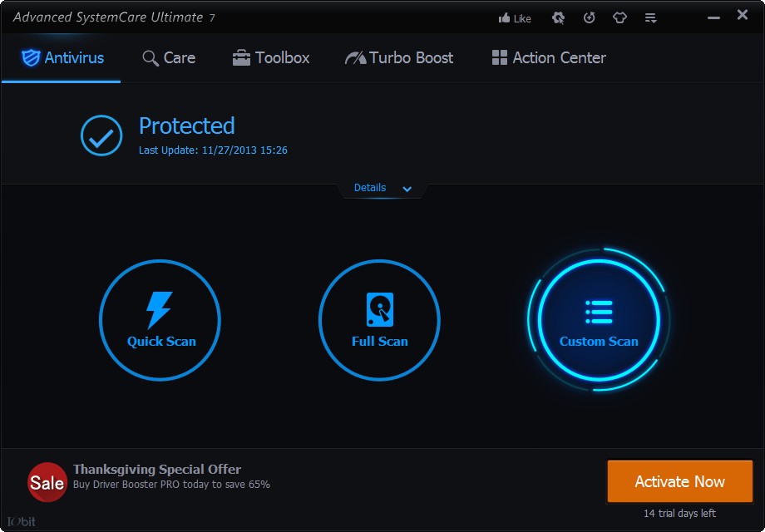The height and width of the screenshot is (532, 765).
Task: Expand the Details panel
Action: click(382, 188)
